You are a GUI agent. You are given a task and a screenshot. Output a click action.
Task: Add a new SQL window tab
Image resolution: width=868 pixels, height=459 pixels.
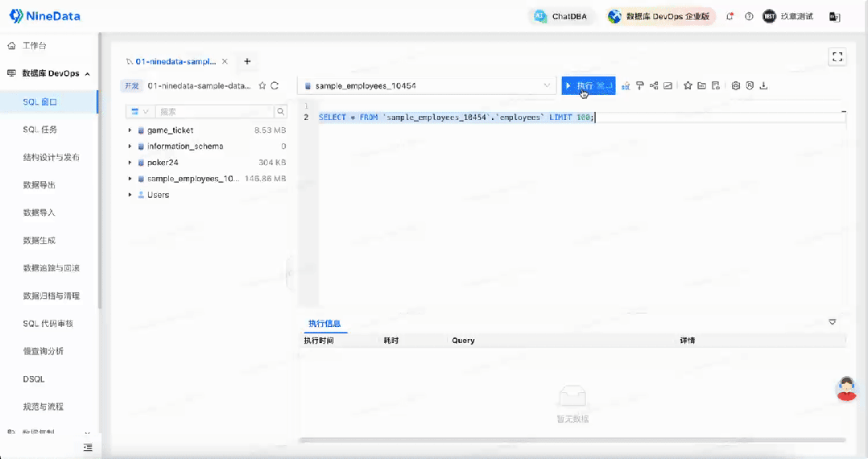click(x=247, y=61)
